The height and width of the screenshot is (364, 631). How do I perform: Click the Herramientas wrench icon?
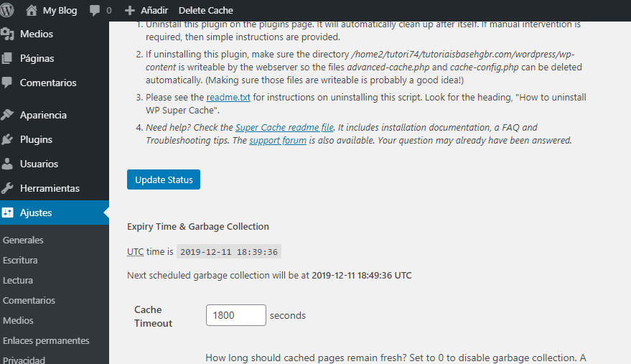click(x=7, y=188)
